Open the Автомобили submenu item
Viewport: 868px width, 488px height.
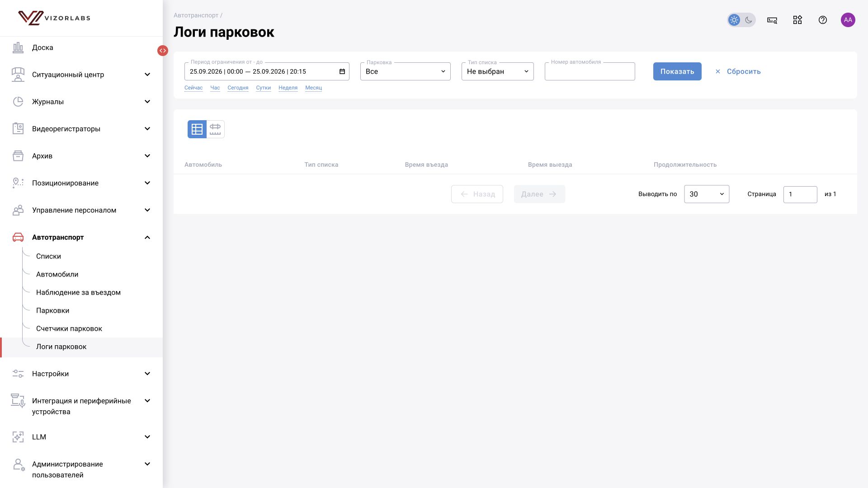click(57, 274)
